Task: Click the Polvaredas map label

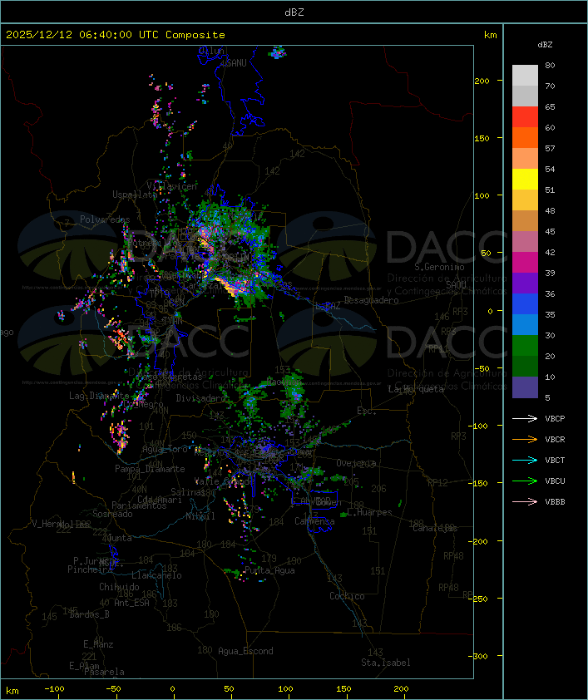Action: coord(105,219)
